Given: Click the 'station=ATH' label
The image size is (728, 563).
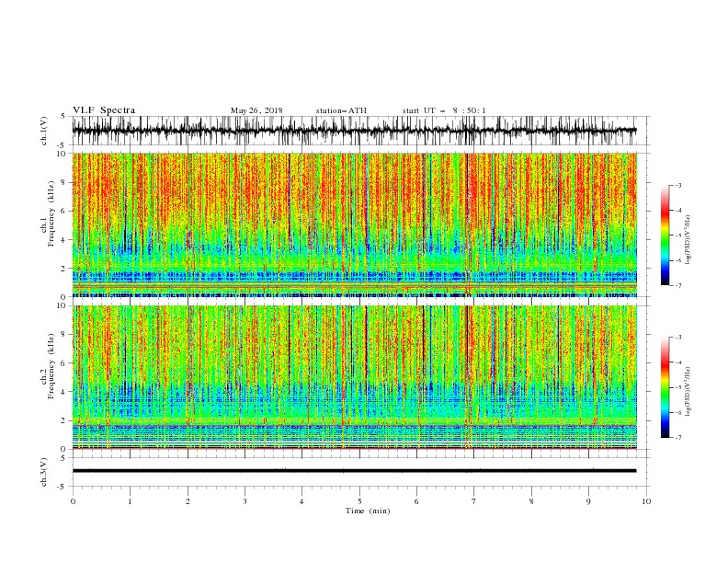Looking at the screenshot, I should (341, 110).
